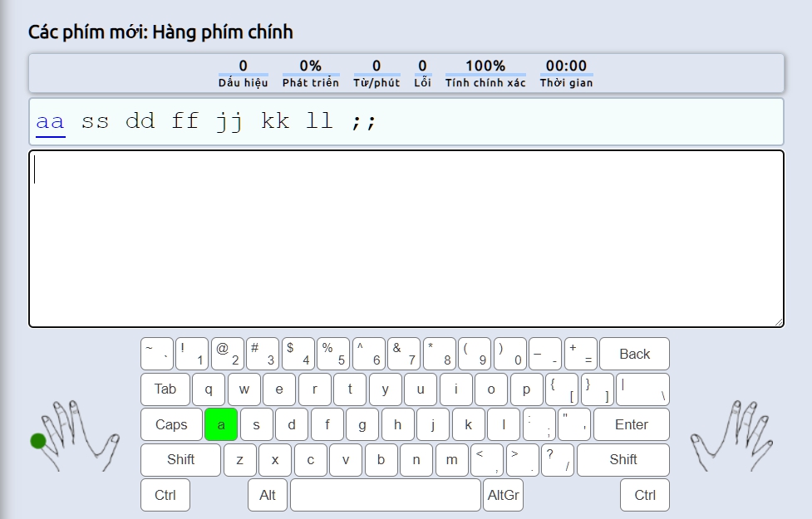Click the Back key
812x519 pixels.
click(634, 354)
